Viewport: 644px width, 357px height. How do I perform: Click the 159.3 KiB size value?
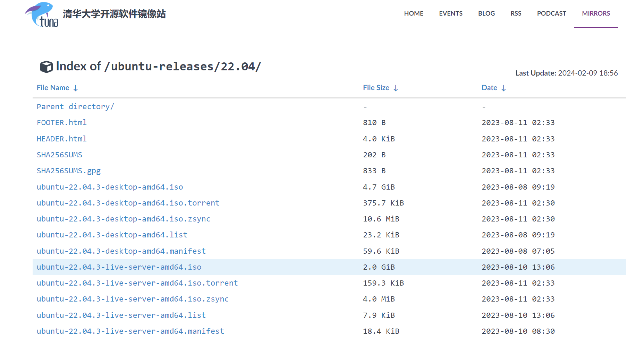click(383, 283)
